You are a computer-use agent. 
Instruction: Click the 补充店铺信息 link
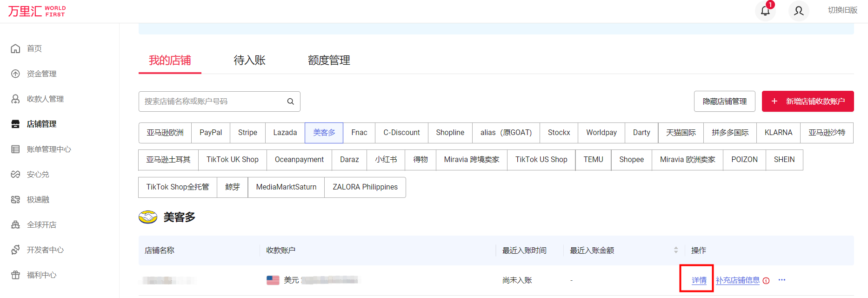point(737,280)
